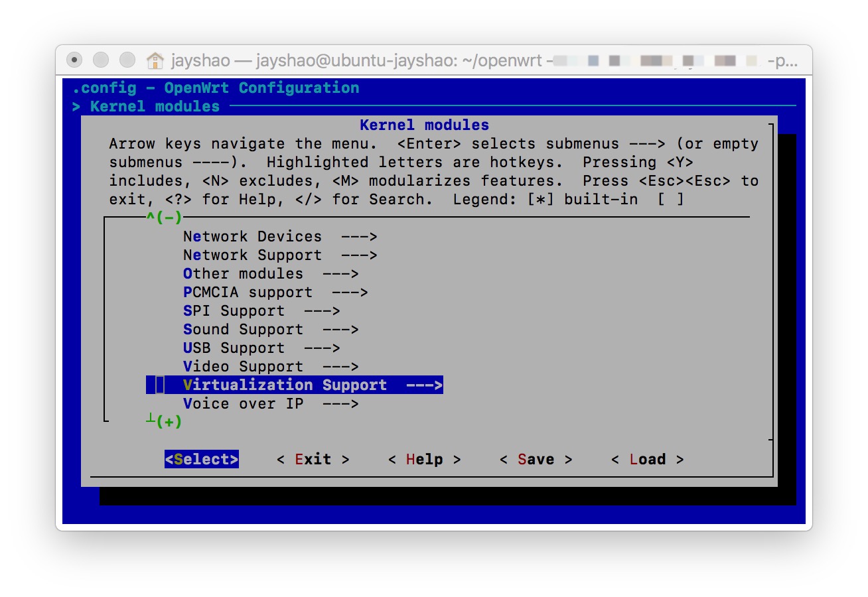Select the USB Support entry

coord(234,348)
